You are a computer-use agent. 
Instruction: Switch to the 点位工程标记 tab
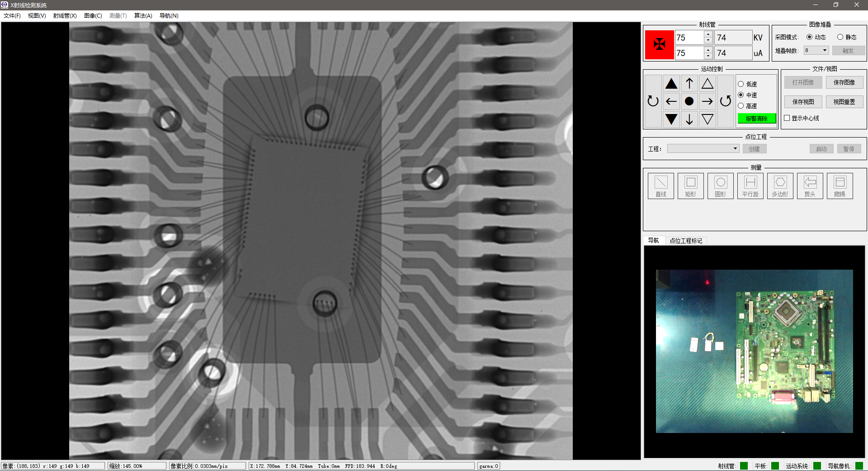click(685, 241)
